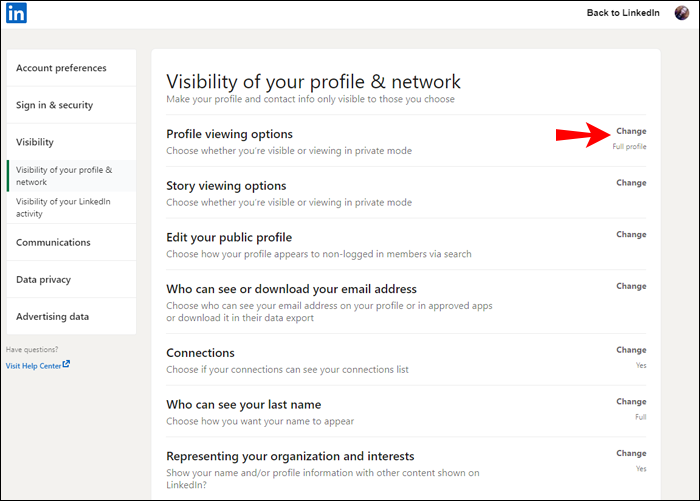This screenshot has height=501, width=700.
Task: Change who can see your last name
Action: (631, 402)
